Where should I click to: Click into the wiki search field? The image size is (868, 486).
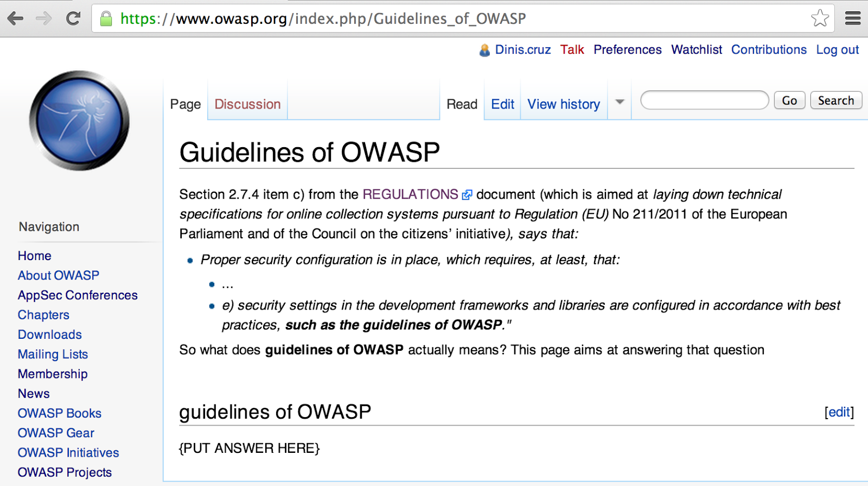click(x=704, y=100)
